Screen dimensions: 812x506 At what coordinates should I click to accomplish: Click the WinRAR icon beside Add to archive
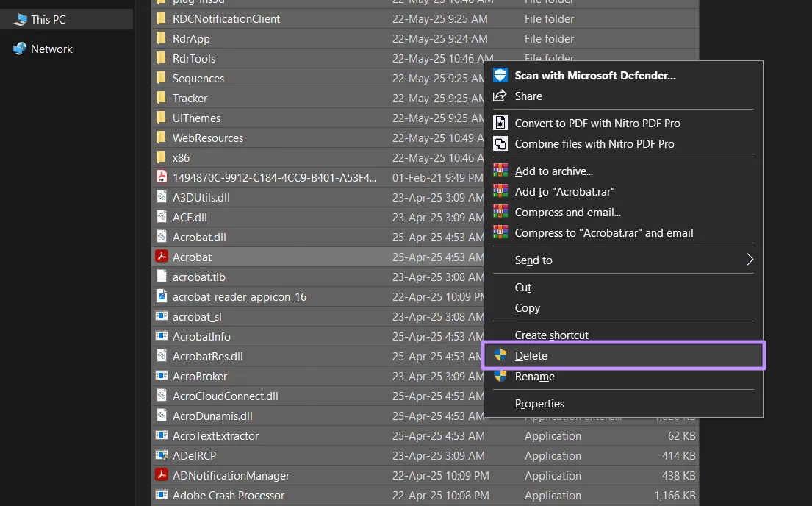coord(500,171)
